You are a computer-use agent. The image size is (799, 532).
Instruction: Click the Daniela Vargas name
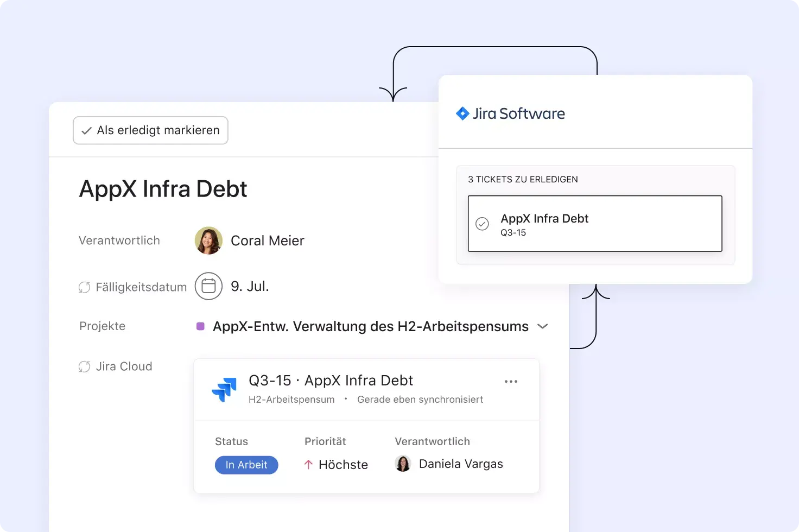[461, 464]
